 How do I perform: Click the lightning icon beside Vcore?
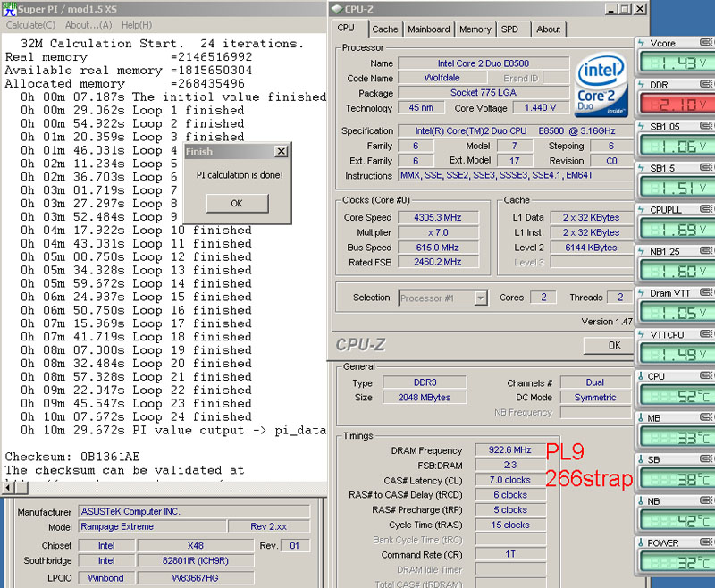(642, 43)
